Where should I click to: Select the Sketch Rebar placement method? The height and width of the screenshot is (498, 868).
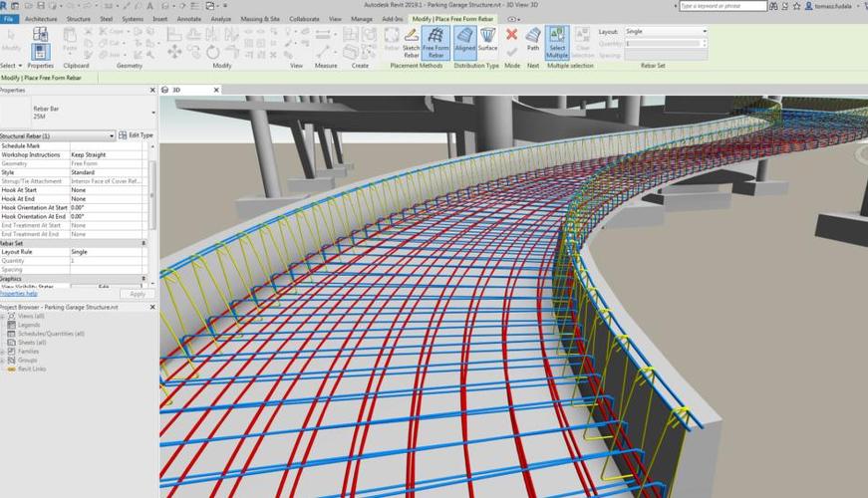click(412, 43)
